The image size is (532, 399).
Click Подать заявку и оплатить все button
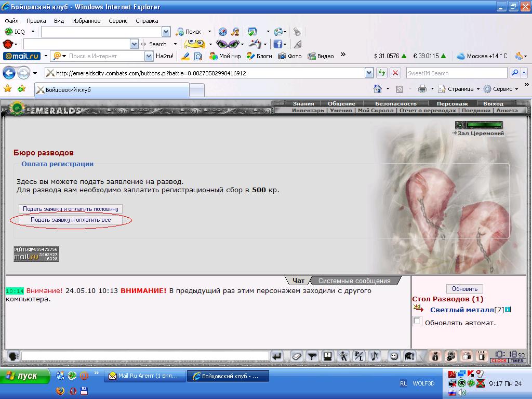coord(71,220)
